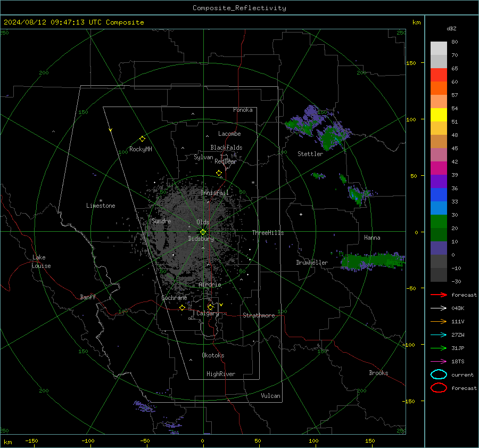Viewport: 479px width, 448px height.
Task: Click the blue-cored echo northeast of Hanna
Action: [356, 194]
